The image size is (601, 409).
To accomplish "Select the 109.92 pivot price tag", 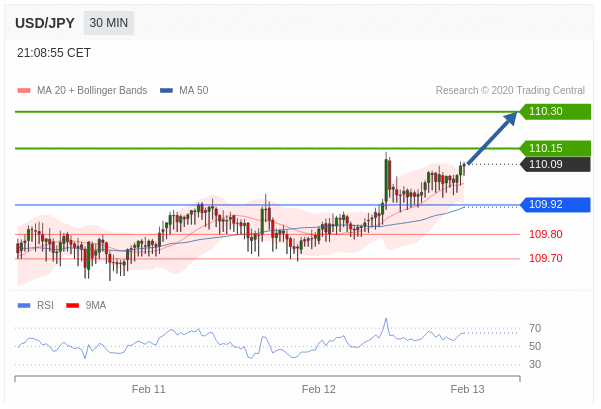I will tap(555, 204).
